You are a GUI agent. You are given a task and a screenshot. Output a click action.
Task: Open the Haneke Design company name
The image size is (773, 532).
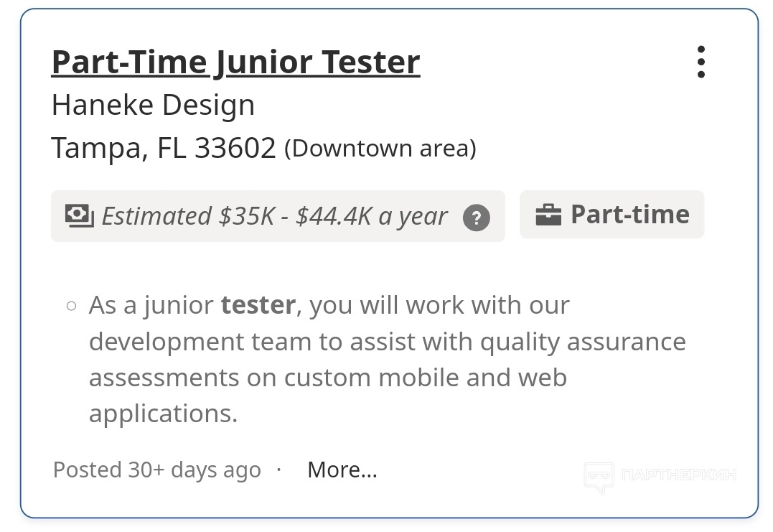[x=153, y=106]
